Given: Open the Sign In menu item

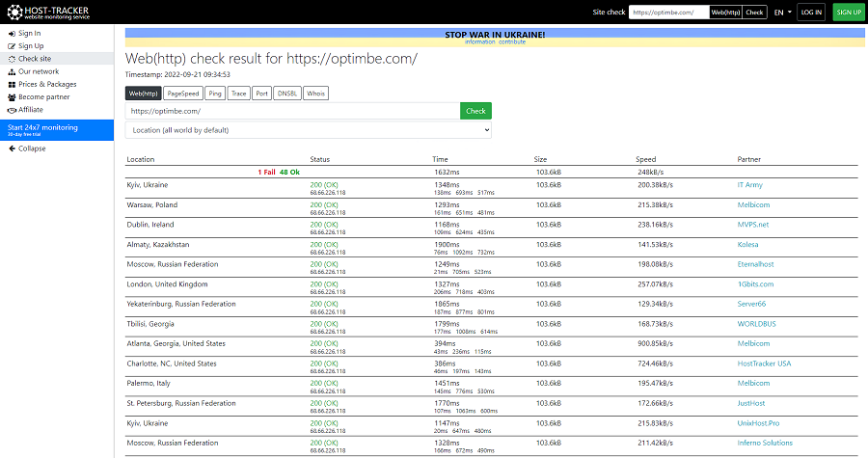Looking at the screenshot, I should tap(29, 33).
